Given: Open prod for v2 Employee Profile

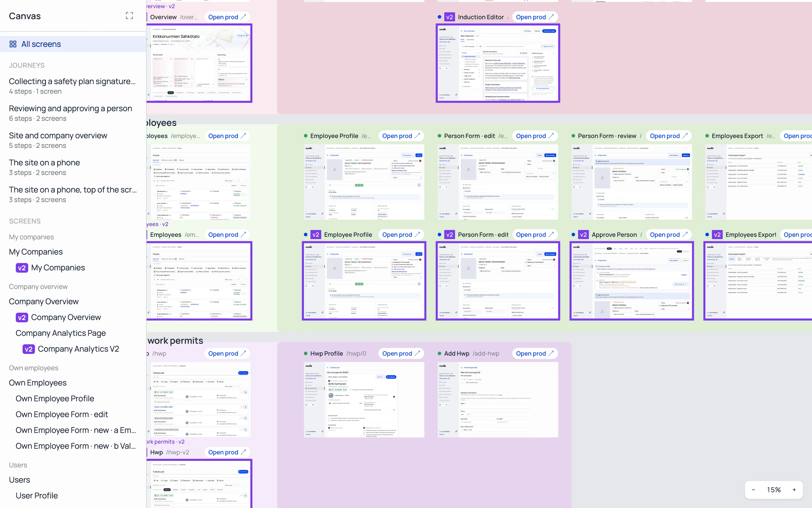Looking at the screenshot, I should pyautogui.click(x=401, y=235).
